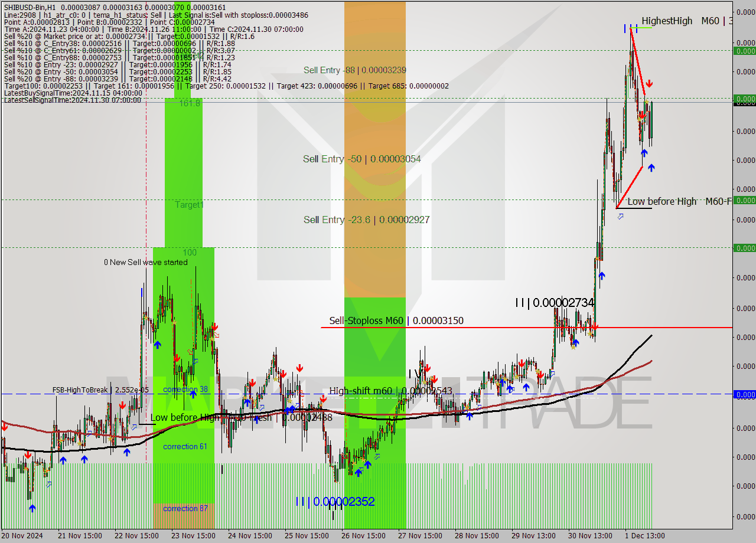
Task: Click the 'Sell %10 @ C_Entry61' line
Action: point(119,50)
